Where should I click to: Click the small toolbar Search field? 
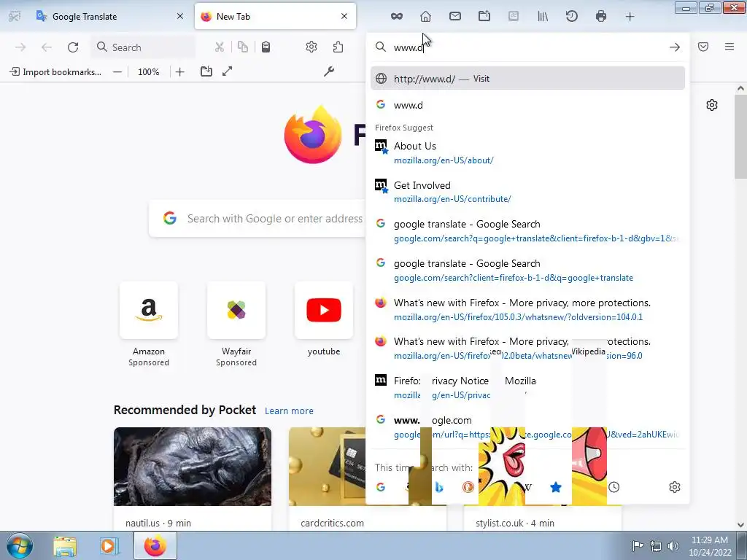coord(143,47)
